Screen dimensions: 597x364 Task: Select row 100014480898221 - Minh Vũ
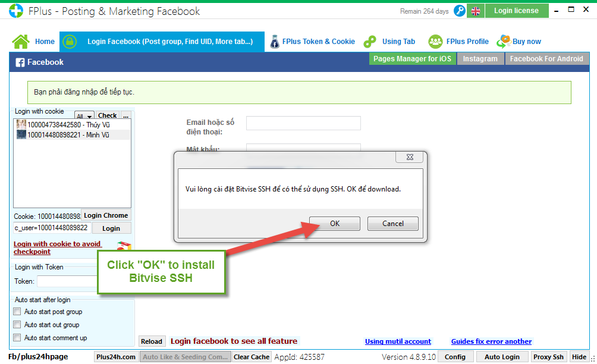73,135
